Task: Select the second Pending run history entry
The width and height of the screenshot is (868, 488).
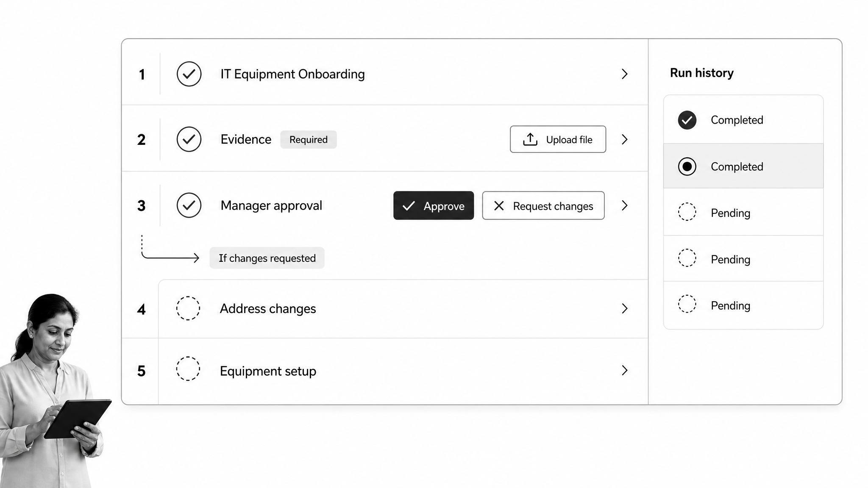Action: point(743,258)
